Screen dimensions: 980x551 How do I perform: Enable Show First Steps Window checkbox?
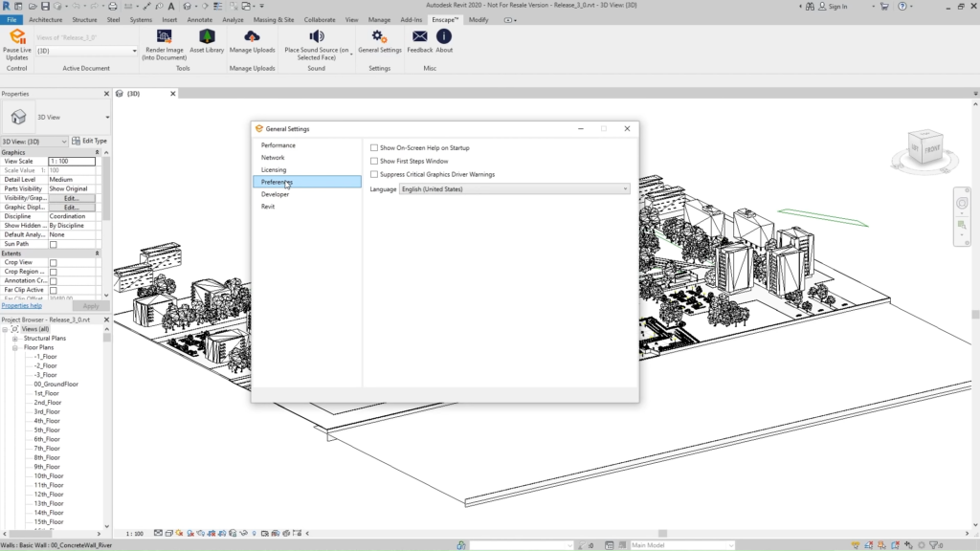pyautogui.click(x=374, y=161)
